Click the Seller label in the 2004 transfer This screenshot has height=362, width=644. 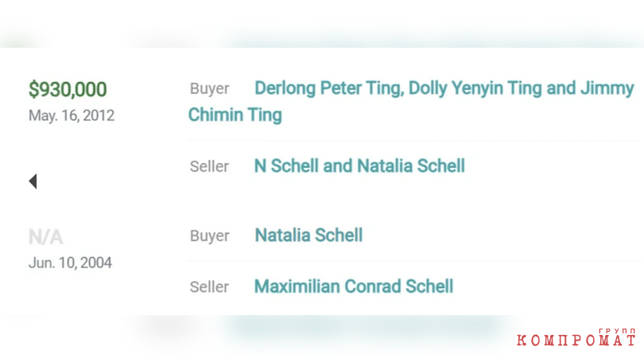[209, 286]
